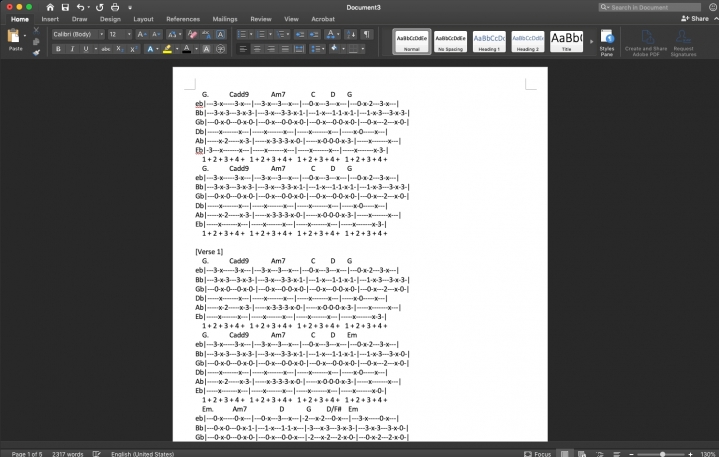This screenshot has height=457, width=720.
Task: Collapse the ribbon with chevron
Action: coord(716,18)
